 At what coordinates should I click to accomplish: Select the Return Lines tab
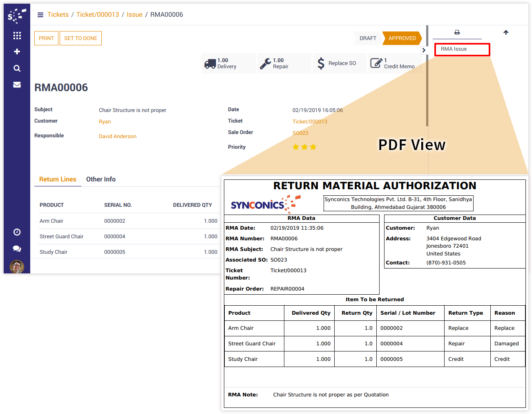tap(58, 179)
